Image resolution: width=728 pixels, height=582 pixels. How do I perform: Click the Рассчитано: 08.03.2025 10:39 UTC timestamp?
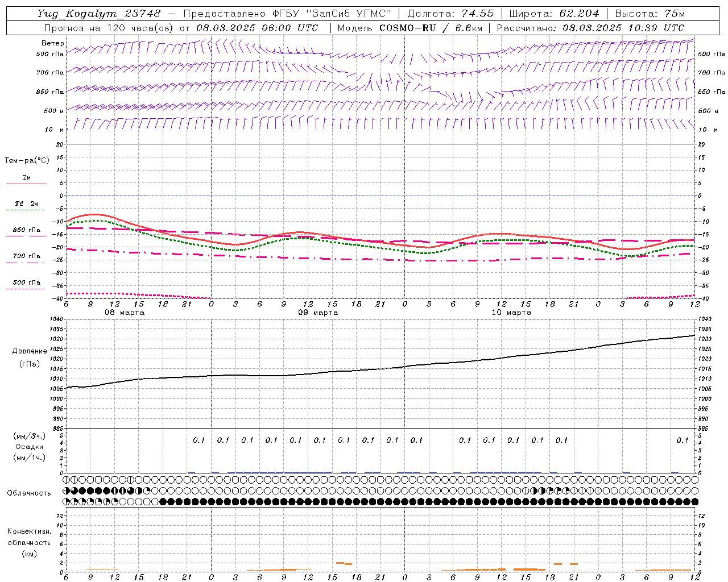click(x=590, y=28)
